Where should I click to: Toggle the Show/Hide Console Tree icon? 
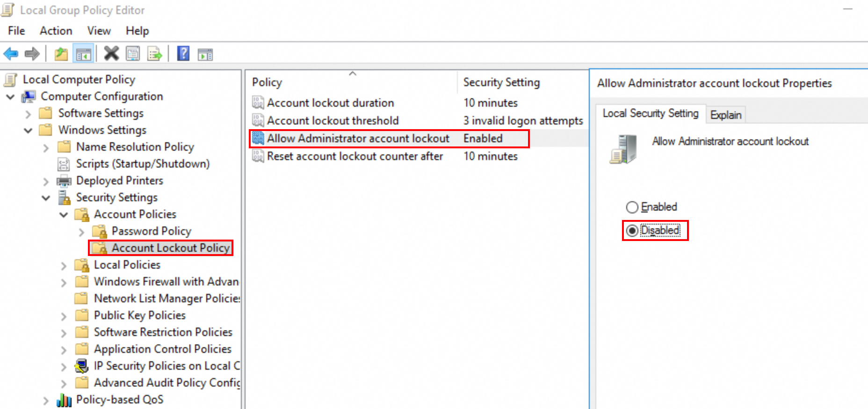click(84, 54)
